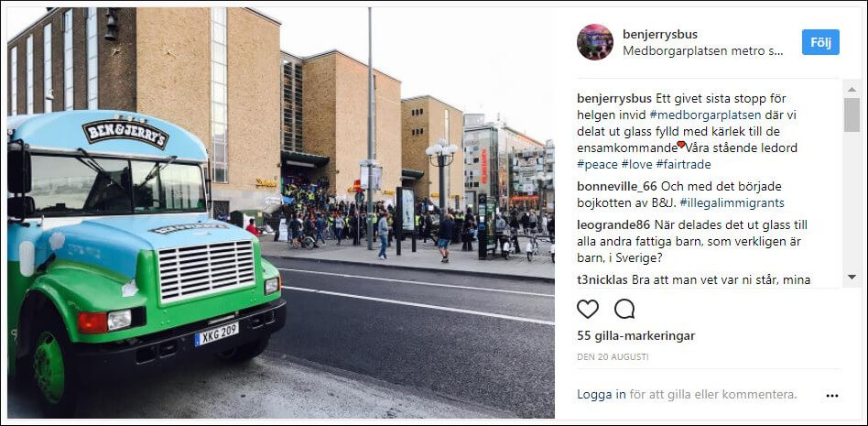Screen dimensions: 868x426
Task: Open the t3nicklas commenter profile
Action: point(602,279)
